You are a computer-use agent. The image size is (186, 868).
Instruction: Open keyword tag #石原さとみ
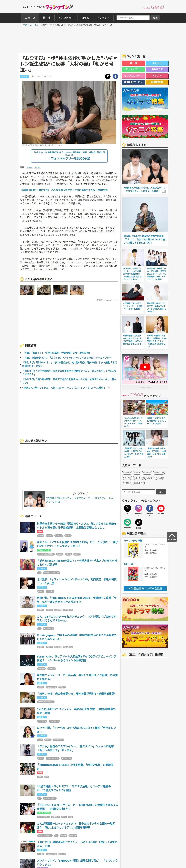point(159,472)
